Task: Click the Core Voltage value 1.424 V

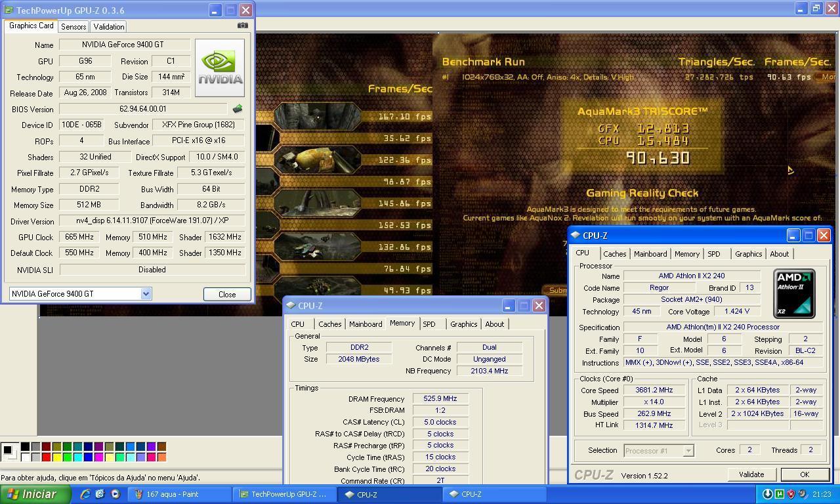Action: coord(737,311)
